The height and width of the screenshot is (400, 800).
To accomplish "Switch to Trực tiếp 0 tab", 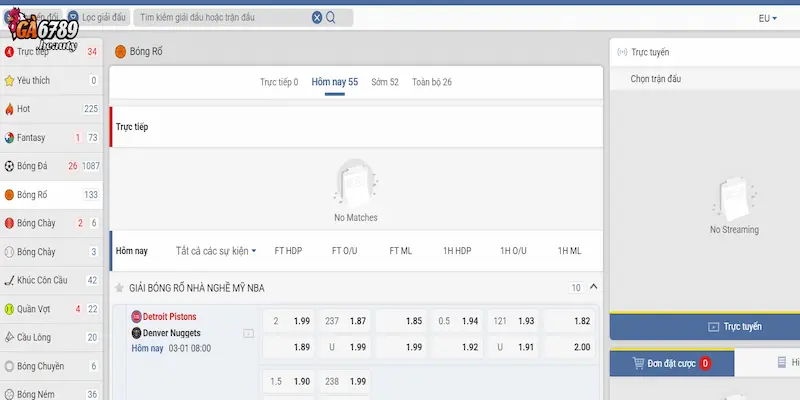I will [279, 82].
